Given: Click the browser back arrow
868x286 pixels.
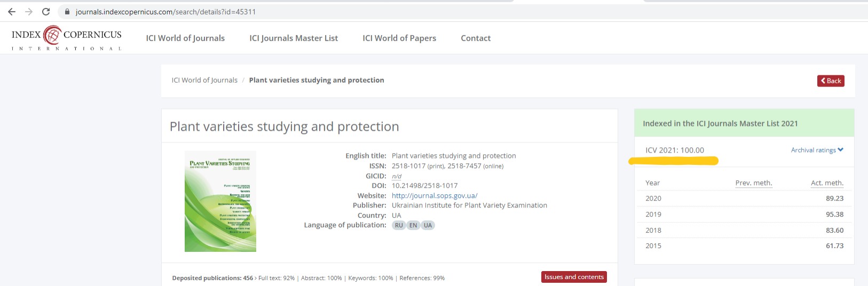Looking at the screenshot, I should coord(12,12).
